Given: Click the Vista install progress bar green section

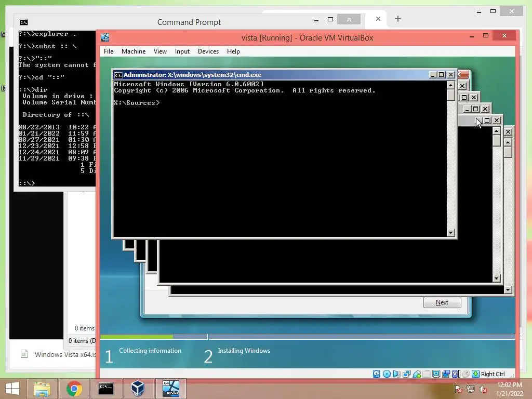Looking at the screenshot, I should pyautogui.click(x=137, y=337).
